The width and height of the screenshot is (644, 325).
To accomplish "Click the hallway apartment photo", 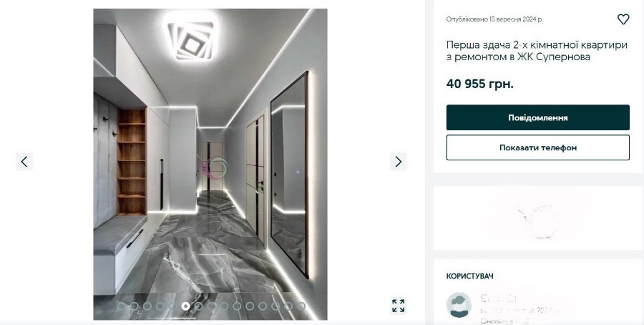I will pyautogui.click(x=210, y=165).
